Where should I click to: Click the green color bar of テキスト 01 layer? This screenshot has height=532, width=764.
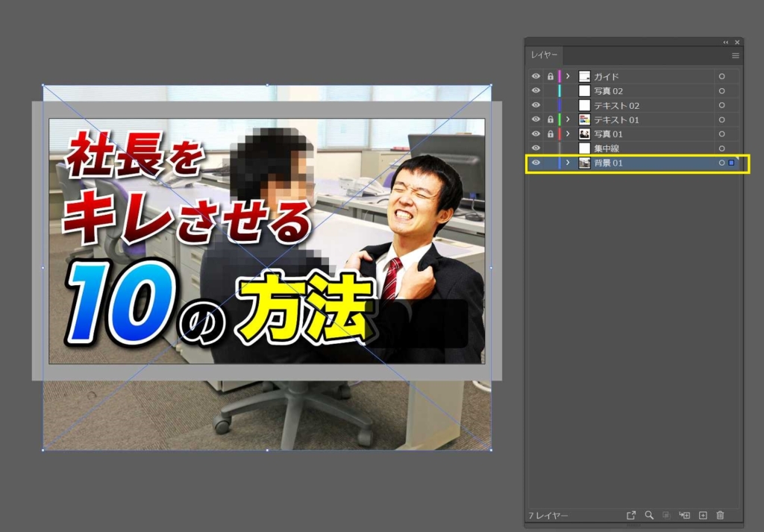[x=560, y=119]
